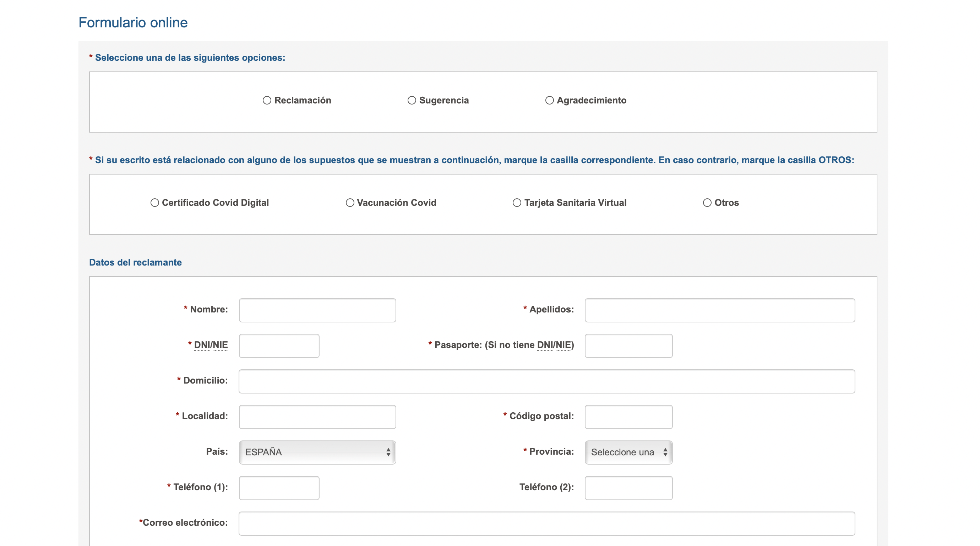Viewport: 980px width, 546px height.
Task: Select the Sugerencia radio button
Action: pos(410,100)
